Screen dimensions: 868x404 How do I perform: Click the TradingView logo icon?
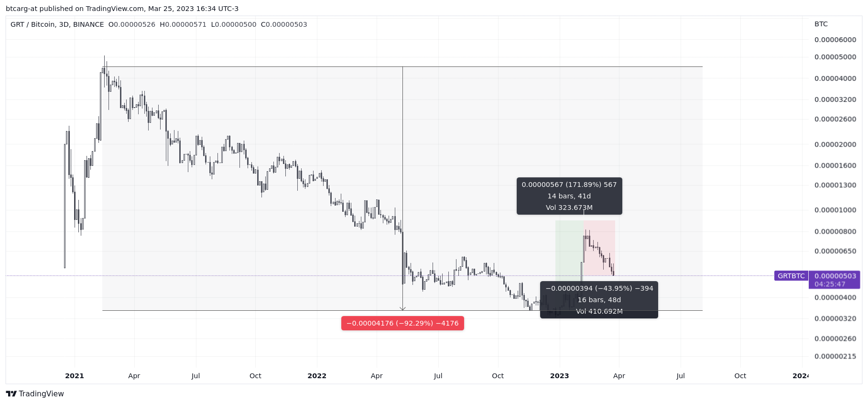[11, 393]
